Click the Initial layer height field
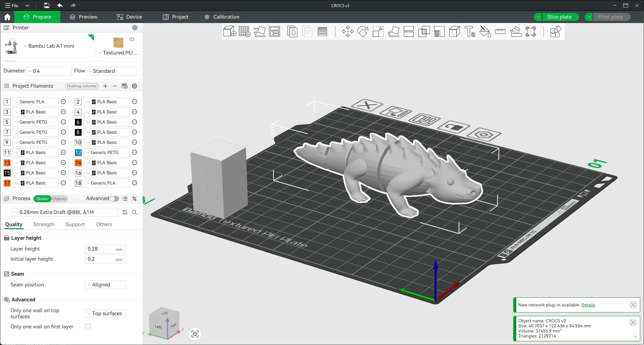The height and width of the screenshot is (345, 644). pyautogui.click(x=105, y=259)
